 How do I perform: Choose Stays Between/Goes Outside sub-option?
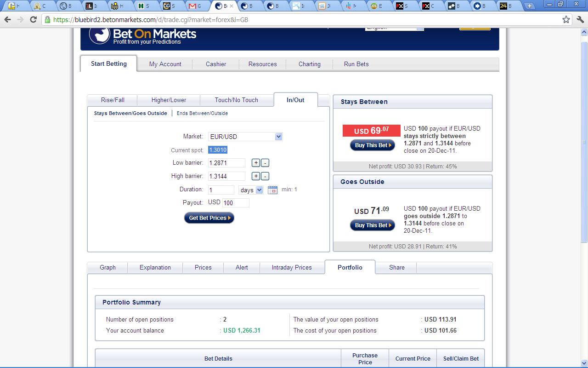point(130,113)
